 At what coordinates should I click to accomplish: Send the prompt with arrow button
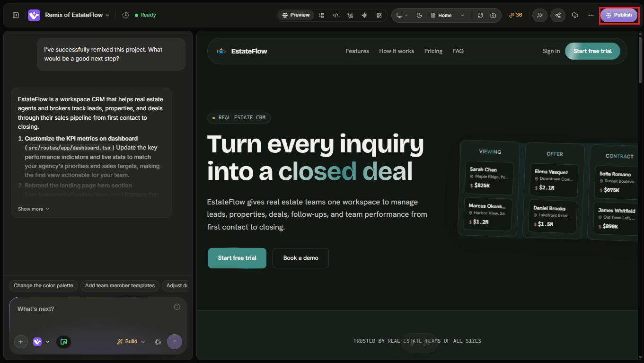[x=175, y=342]
